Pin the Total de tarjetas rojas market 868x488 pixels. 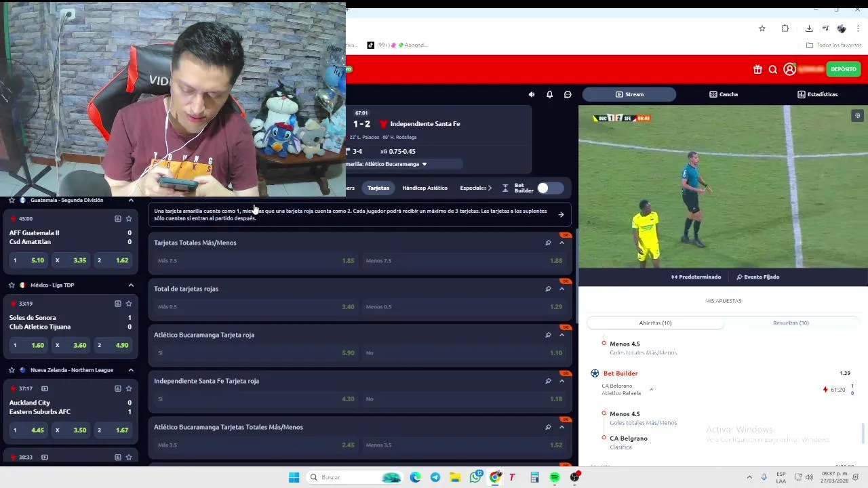[x=548, y=289]
